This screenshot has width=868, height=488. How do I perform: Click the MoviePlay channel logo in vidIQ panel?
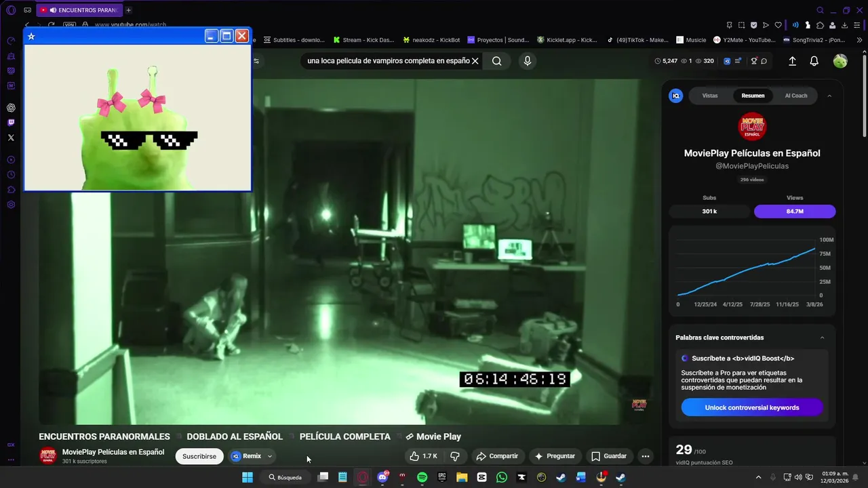coord(752,127)
